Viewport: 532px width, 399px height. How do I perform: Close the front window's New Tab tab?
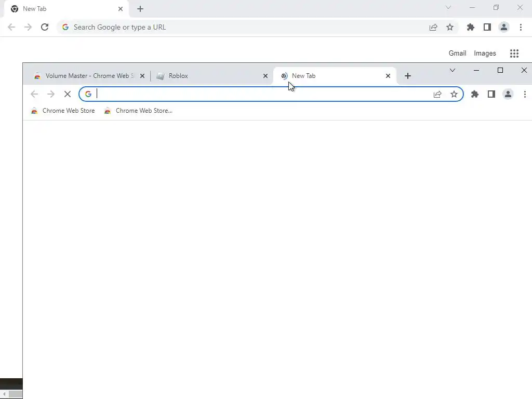click(x=388, y=76)
